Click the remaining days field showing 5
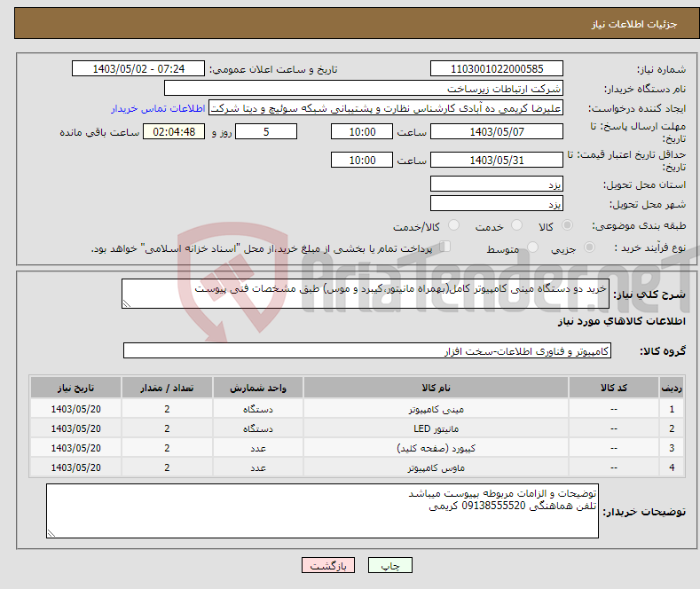This screenshot has height=589, width=700. (266, 131)
